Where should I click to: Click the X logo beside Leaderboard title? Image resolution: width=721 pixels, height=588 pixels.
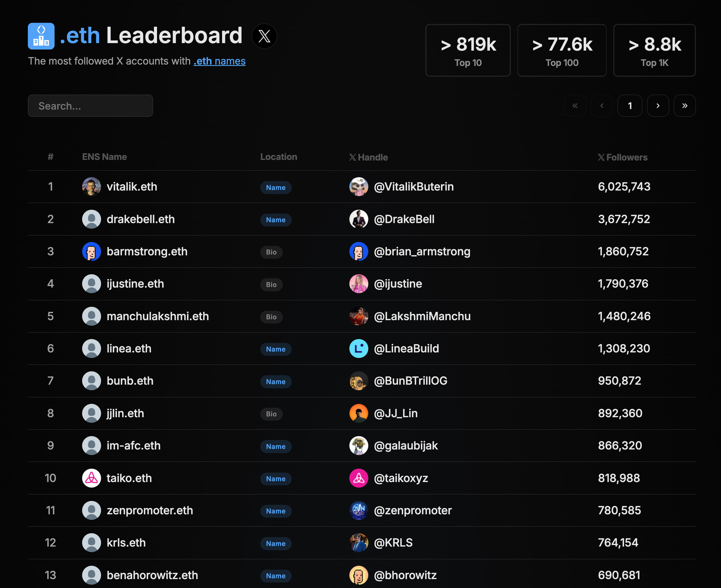coord(264,36)
